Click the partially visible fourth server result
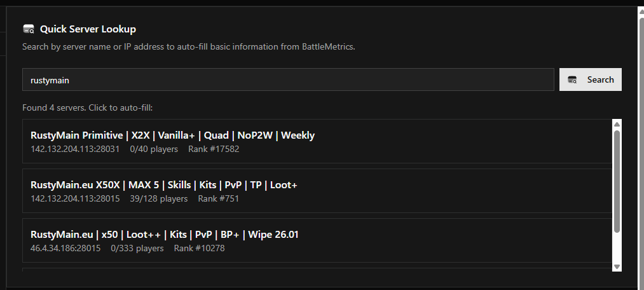Viewport: 644px width, 290px height. pyautogui.click(x=317, y=270)
